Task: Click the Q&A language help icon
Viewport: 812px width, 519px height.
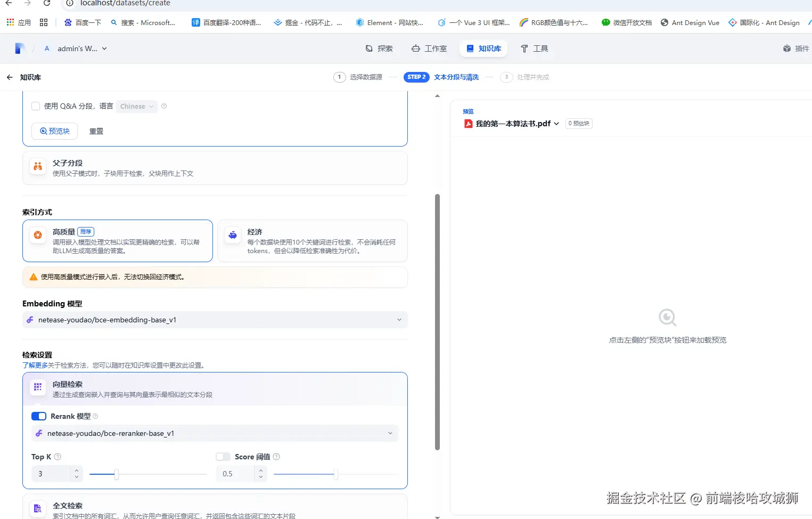Action: tap(164, 106)
